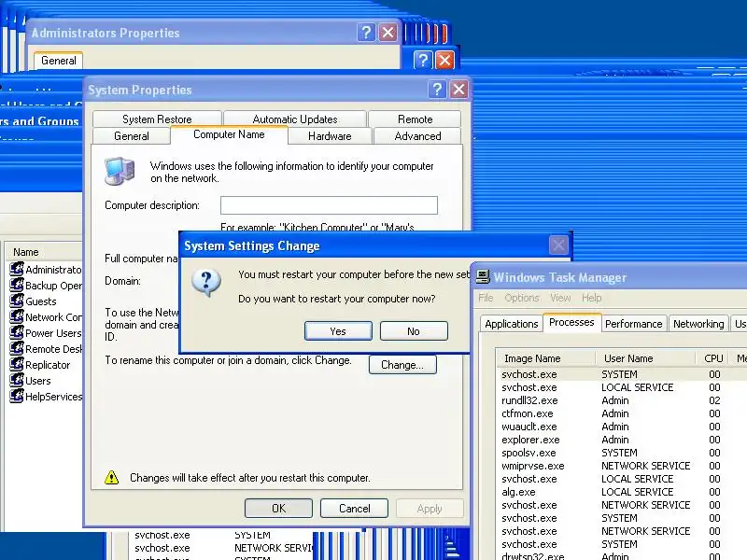This screenshot has width=747, height=560.
Task: Select rundll32.exe process row
Action: 622,400
